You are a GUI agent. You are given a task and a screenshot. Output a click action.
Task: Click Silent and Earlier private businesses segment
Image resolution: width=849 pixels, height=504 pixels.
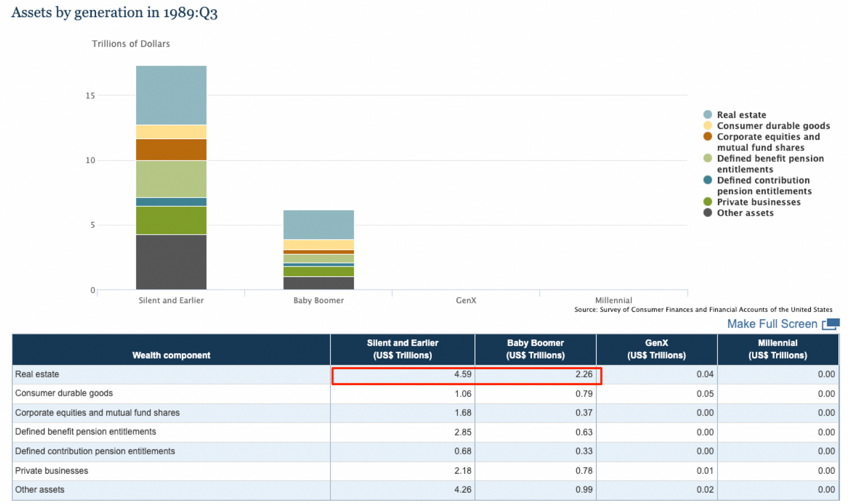point(171,220)
